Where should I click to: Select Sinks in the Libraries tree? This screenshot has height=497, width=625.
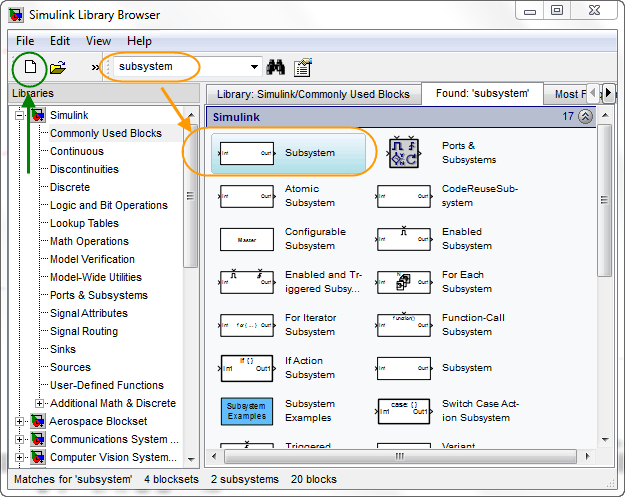pos(63,349)
